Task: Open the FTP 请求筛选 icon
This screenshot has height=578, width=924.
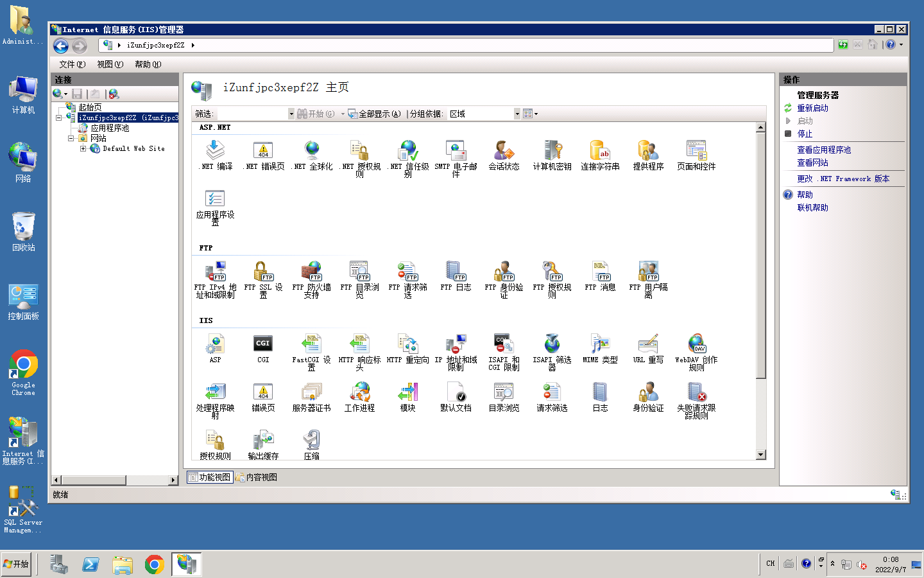Action: [x=407, y=279]
